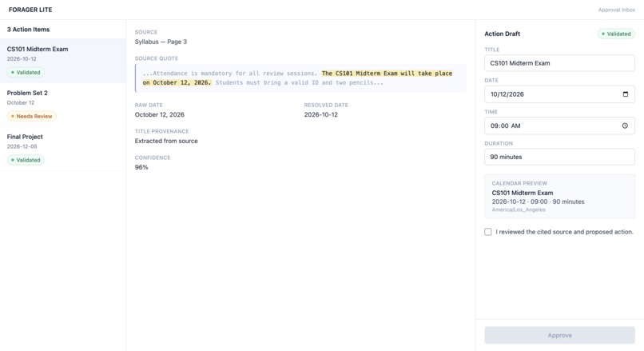644x351 pixels.
Task: Open the time picker clock icon
Action: (x=625, y=126)
